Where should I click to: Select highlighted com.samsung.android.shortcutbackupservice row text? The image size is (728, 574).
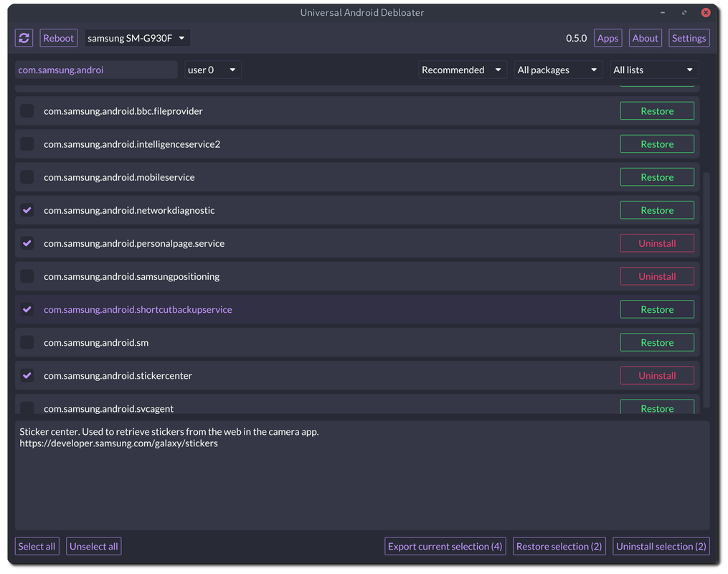pos(138,309)
